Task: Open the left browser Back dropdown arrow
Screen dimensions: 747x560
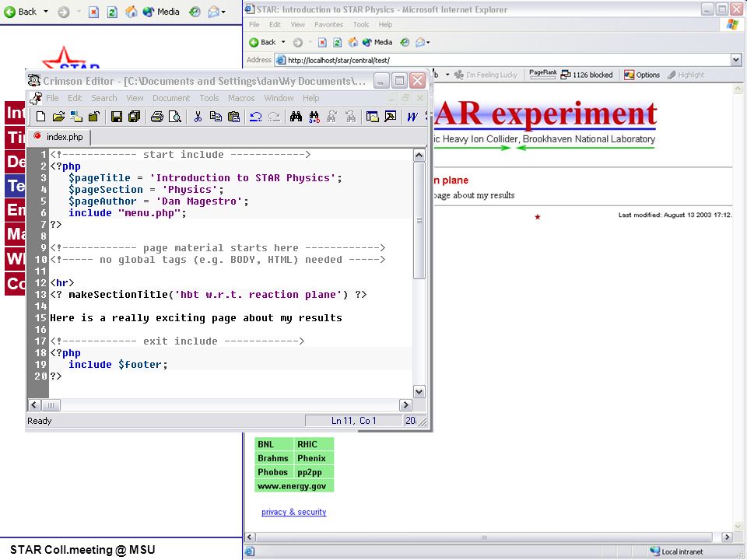Action: [x=46, y=12]
